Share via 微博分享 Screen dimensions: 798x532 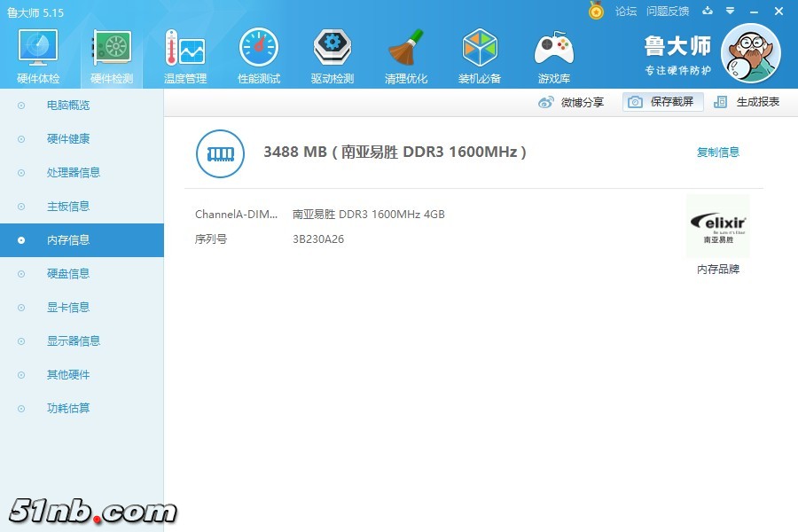pyautogui.click(x=572, y=102)
